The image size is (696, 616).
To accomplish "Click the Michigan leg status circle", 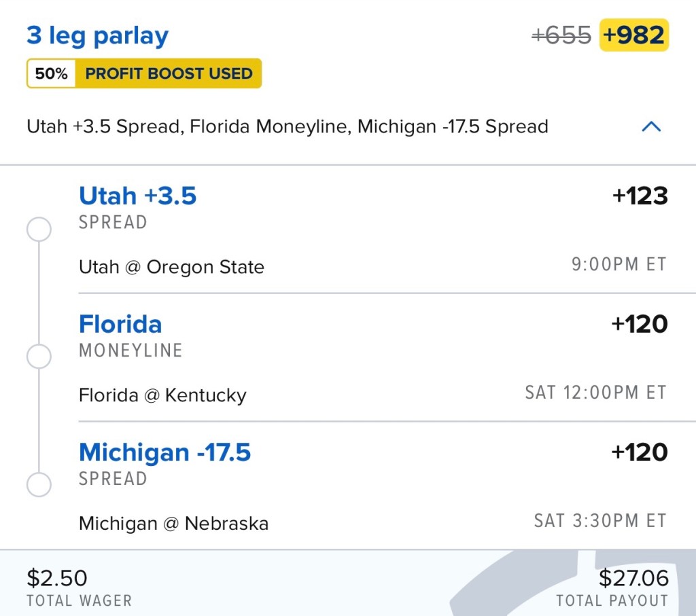I will point(39,485).
